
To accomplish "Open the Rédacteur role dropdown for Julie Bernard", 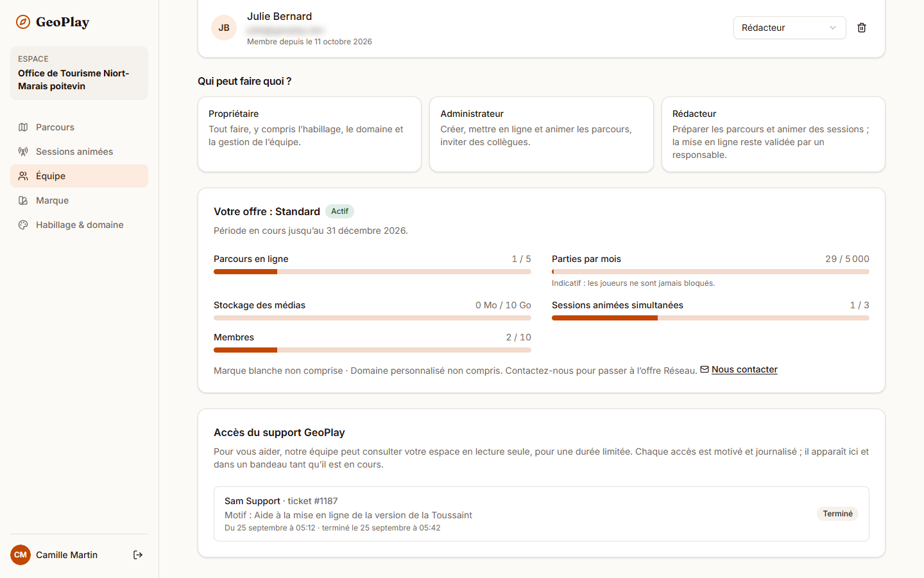I will (789, 28).
